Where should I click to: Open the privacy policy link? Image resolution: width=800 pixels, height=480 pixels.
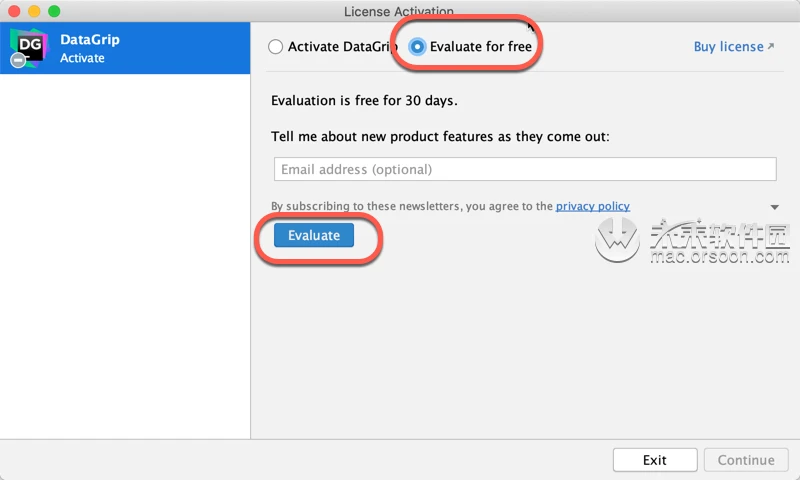(x=592, y=206)
